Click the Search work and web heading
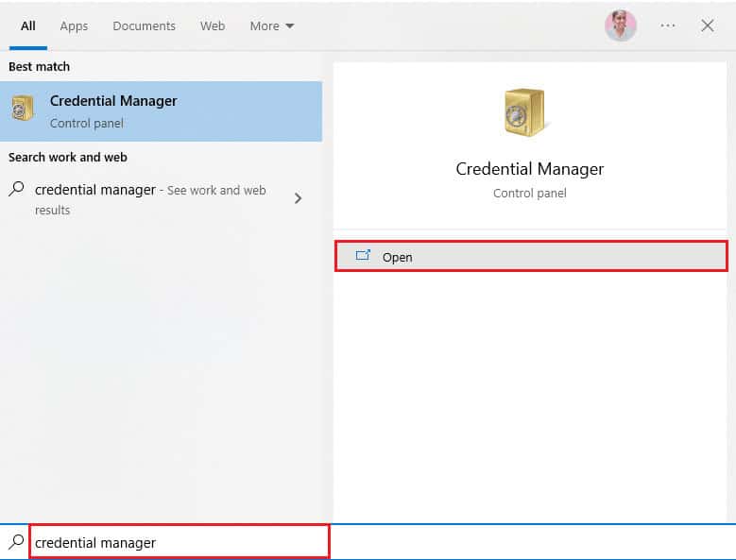 (x=68, y=157)
